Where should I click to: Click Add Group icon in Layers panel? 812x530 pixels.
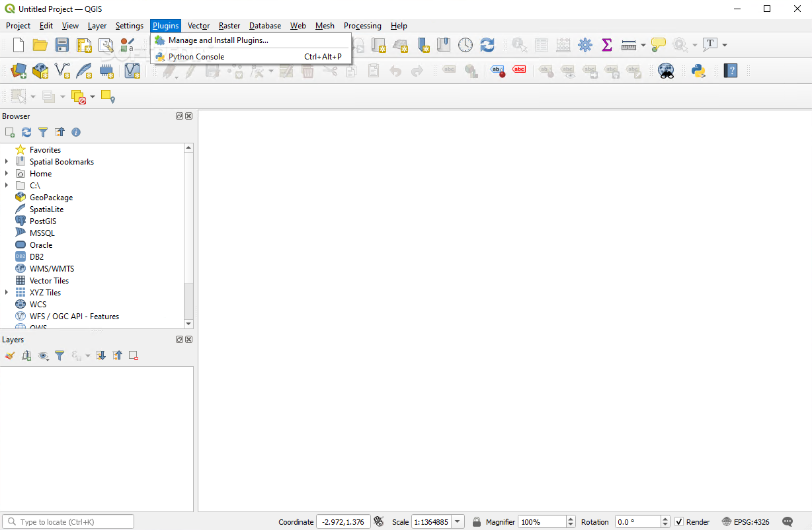click(x=26, y=356)
